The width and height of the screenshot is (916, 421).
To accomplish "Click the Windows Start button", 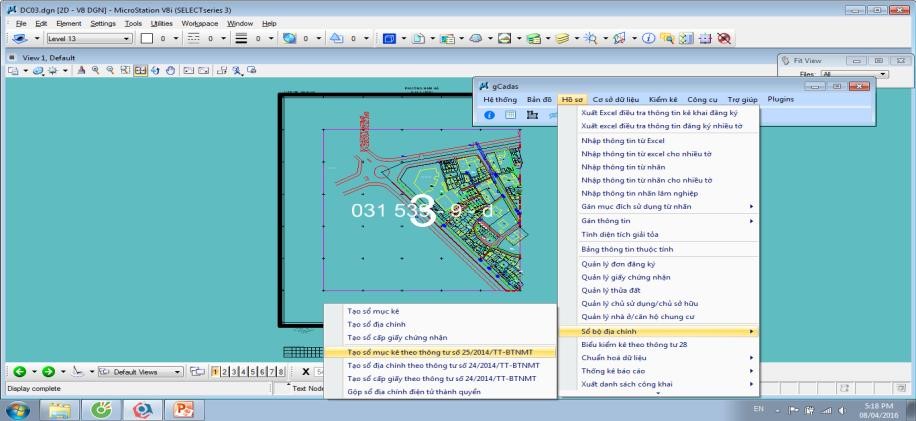I will tap(18, 410).
